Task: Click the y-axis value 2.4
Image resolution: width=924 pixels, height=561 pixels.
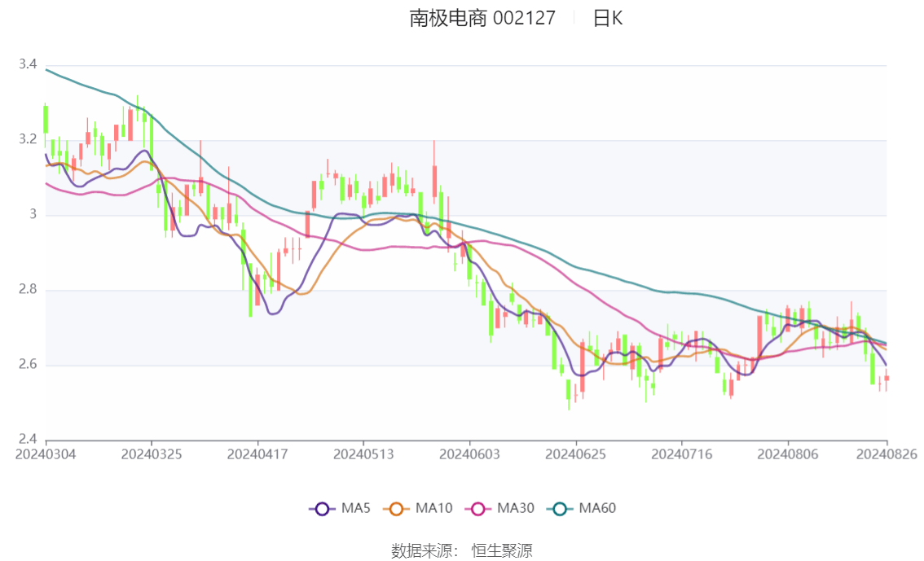Action: (28, 439)
